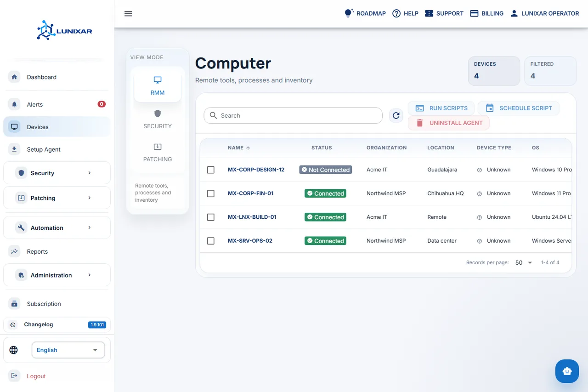
Task: Expand the Administration sidebar menu
Action: point(57,275)
